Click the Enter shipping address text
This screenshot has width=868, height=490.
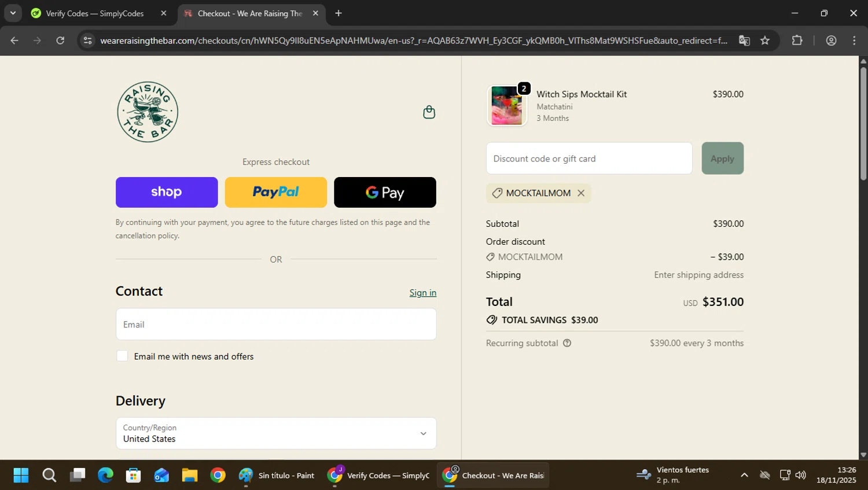(x=698, y=275)
